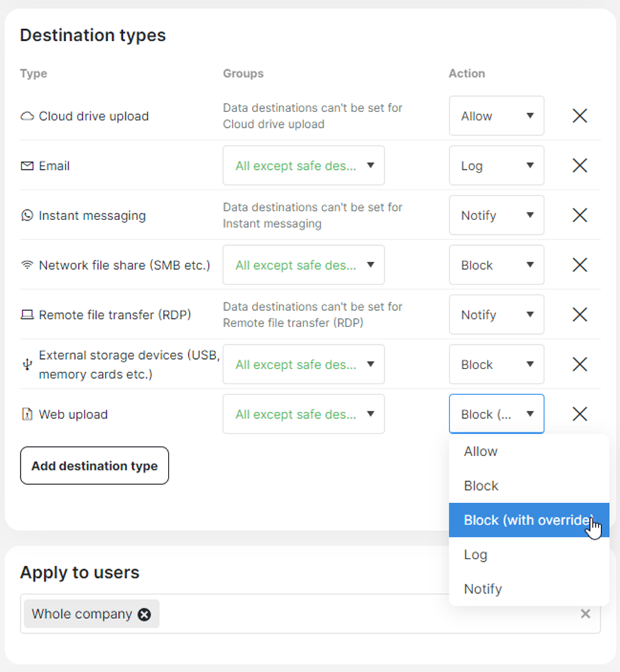Screen dimensions: 620x672
Task: Select Block (with override) option
Action: tap(529, 520)
